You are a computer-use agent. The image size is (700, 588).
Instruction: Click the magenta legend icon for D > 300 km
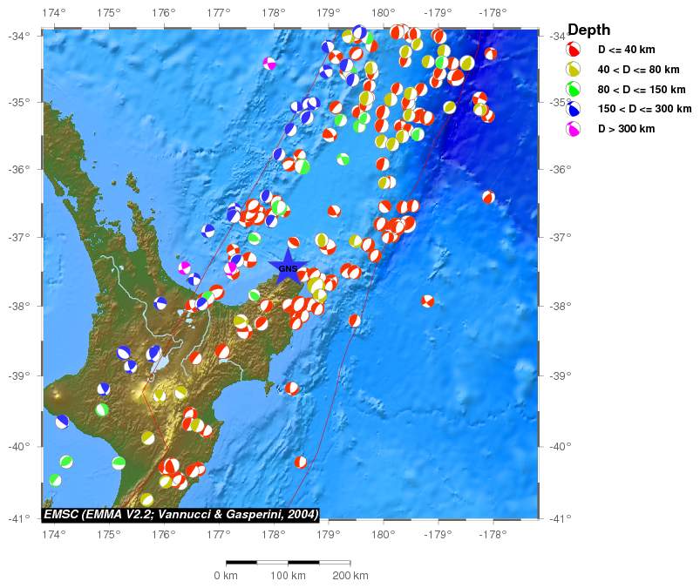(x=574, y=129)
